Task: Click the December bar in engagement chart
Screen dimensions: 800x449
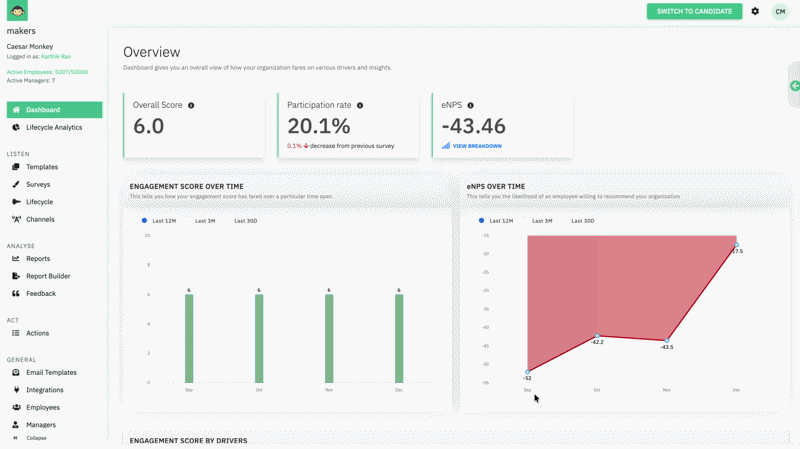Action: pyautogui.click(x=399, y=338)
